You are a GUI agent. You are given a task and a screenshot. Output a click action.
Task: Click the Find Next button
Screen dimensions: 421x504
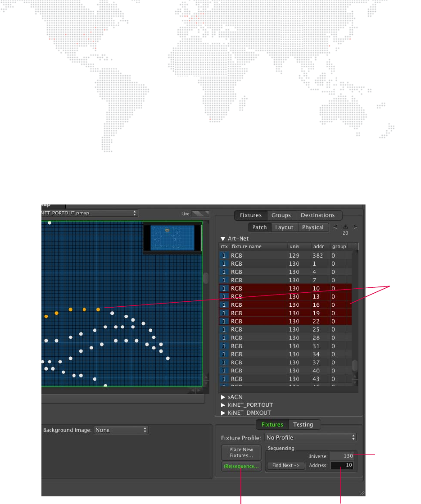click(x=286, y=465)
